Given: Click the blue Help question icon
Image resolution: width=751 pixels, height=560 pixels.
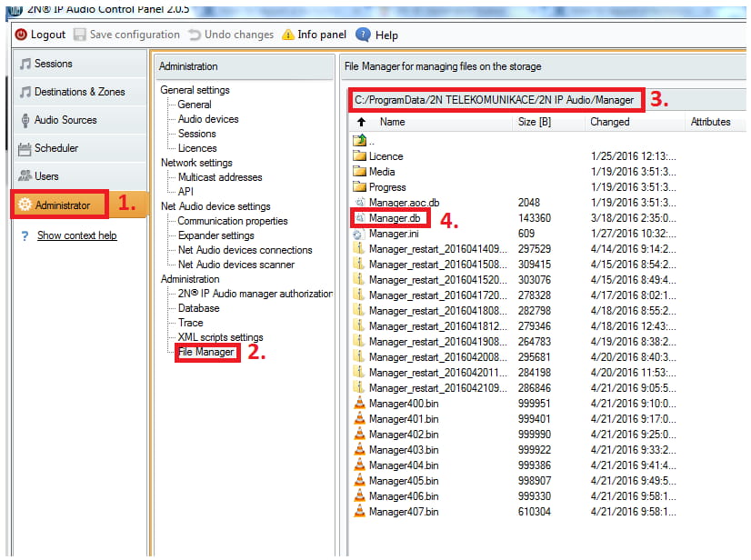Looking at the screenshot, I should (x=363, y=35).
